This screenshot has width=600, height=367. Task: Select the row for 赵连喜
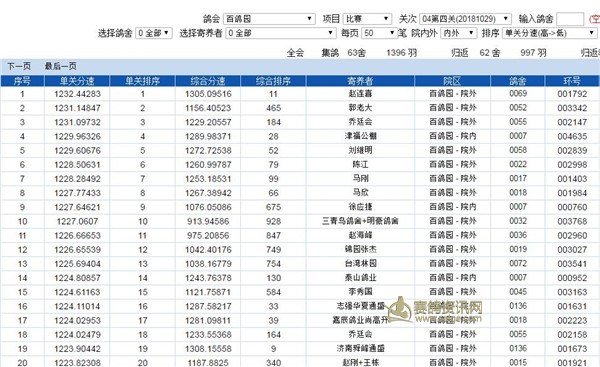pyautogui.click(x=300, y=94)
